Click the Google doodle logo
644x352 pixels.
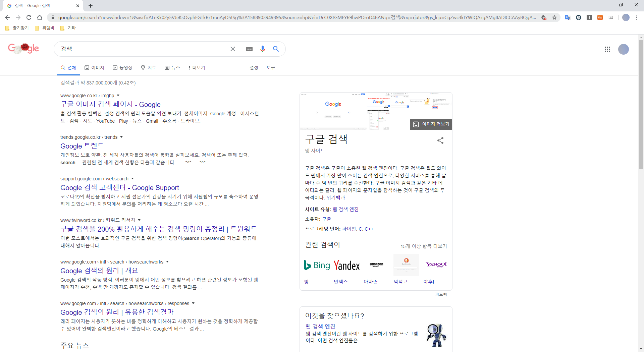(23, 49)
